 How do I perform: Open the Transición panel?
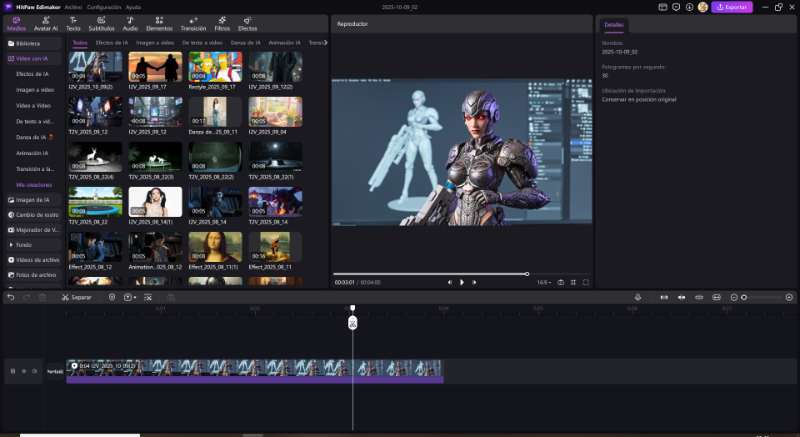(193, 23)
